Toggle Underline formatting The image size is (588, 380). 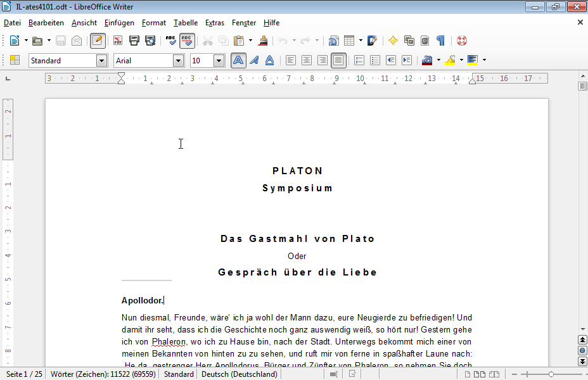270,60
